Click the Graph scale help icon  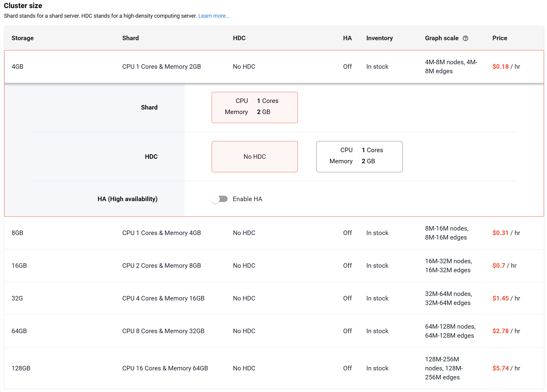click(465, 38)
